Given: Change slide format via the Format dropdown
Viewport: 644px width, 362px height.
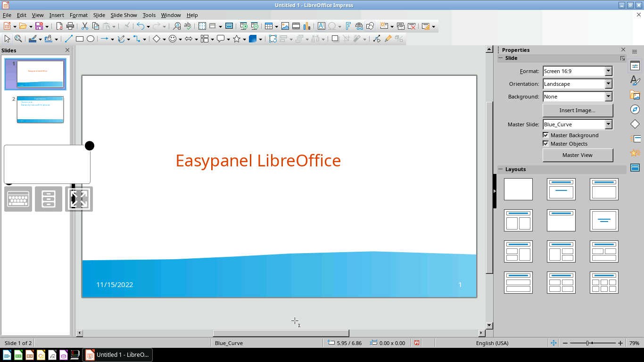Looking at the screenshot, I should [610, 71].
